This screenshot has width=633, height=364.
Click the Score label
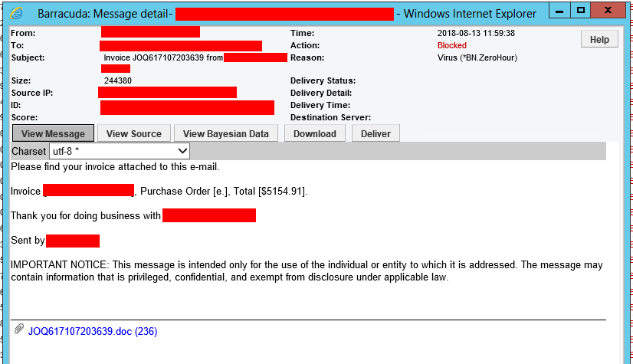click(x=25, y=117)
